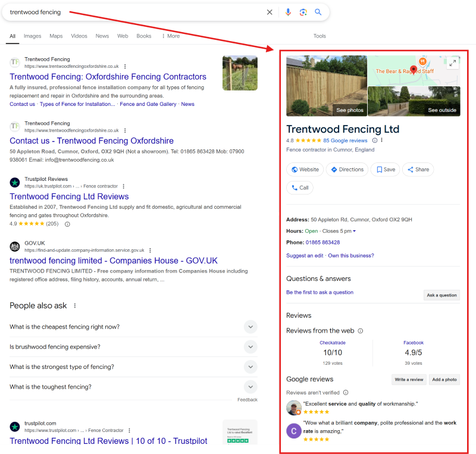Open the 'See photos' fence thumbnail
The image size is (476, 454).
click(x=327, y=86)
